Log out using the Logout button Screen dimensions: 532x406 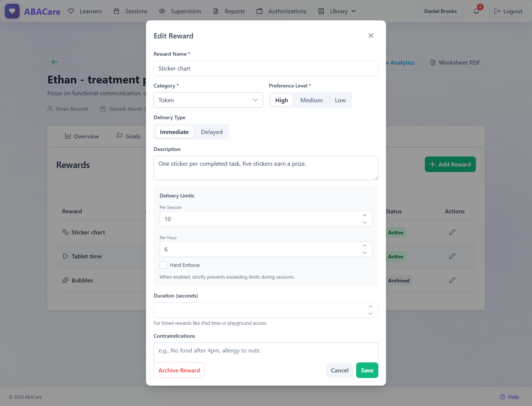pos(508,11)
